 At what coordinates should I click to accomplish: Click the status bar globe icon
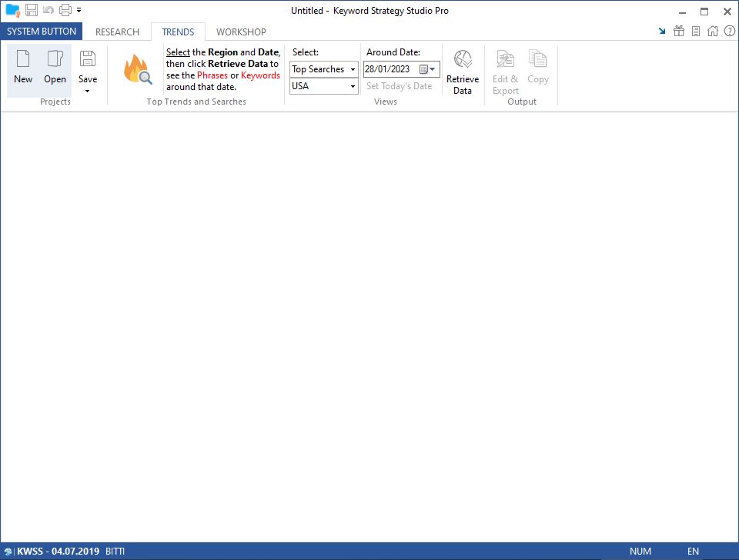pyautogui.click(x=8, y=552)
